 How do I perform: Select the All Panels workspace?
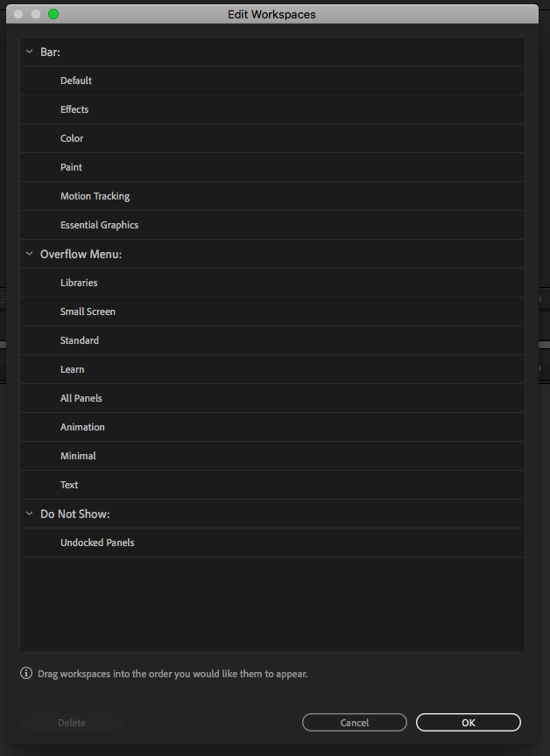tap(81, 397)
